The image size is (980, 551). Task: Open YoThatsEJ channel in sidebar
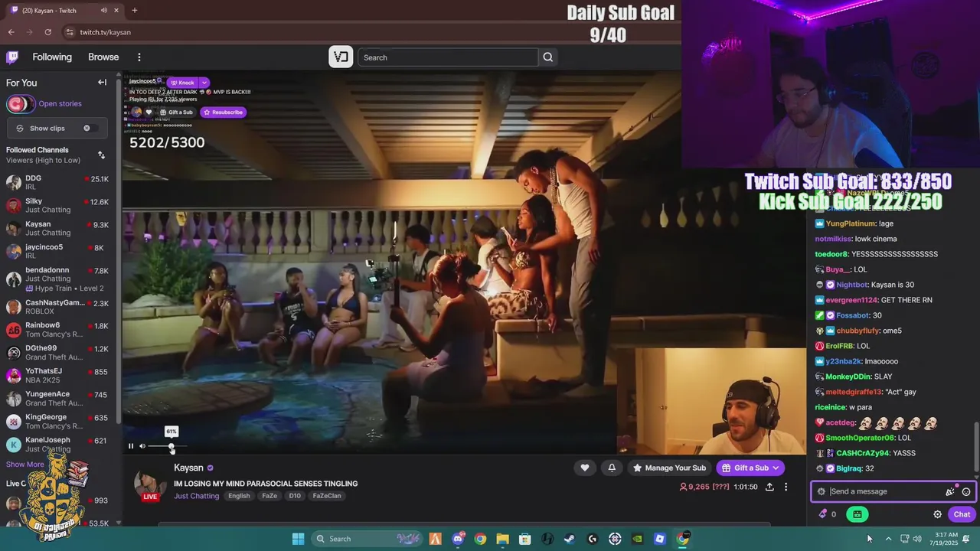point(57,375)
